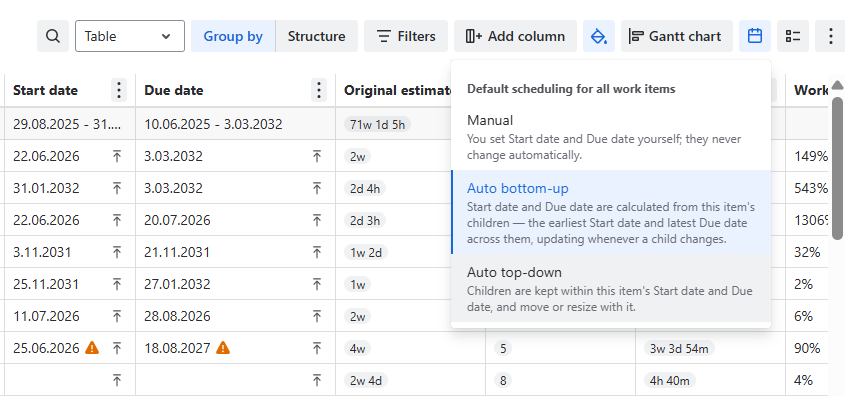Click the Due date column header
Screen dimensions: 845x396
174,91
